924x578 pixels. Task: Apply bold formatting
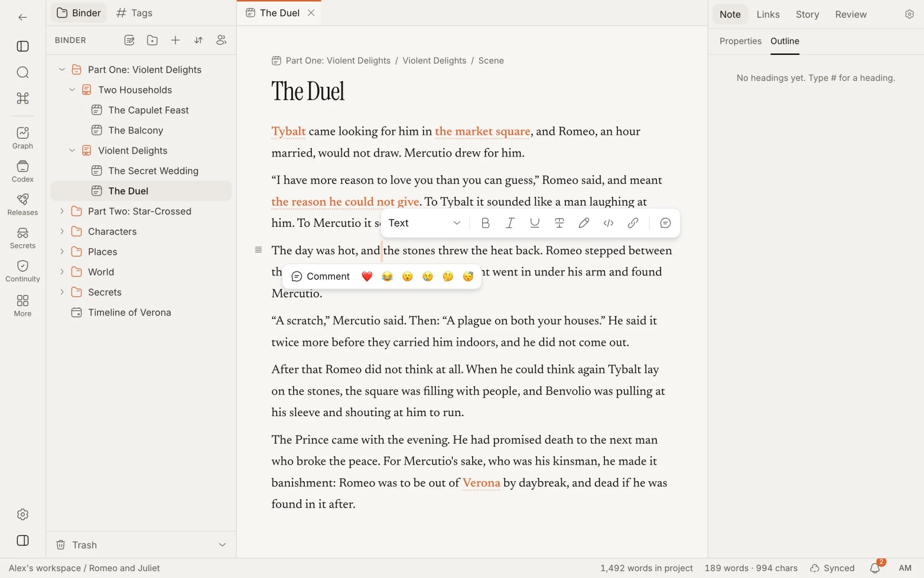point(486,223)
